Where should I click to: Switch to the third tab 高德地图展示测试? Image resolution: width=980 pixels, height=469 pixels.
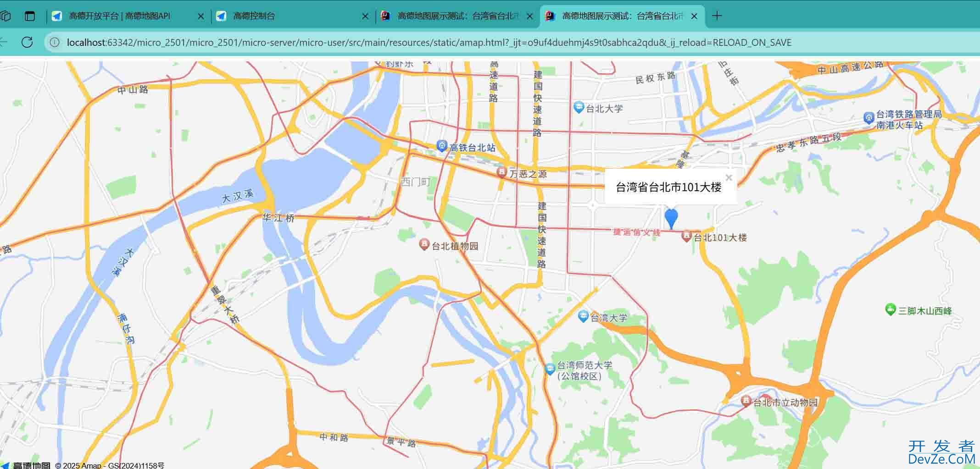(457, 16)
